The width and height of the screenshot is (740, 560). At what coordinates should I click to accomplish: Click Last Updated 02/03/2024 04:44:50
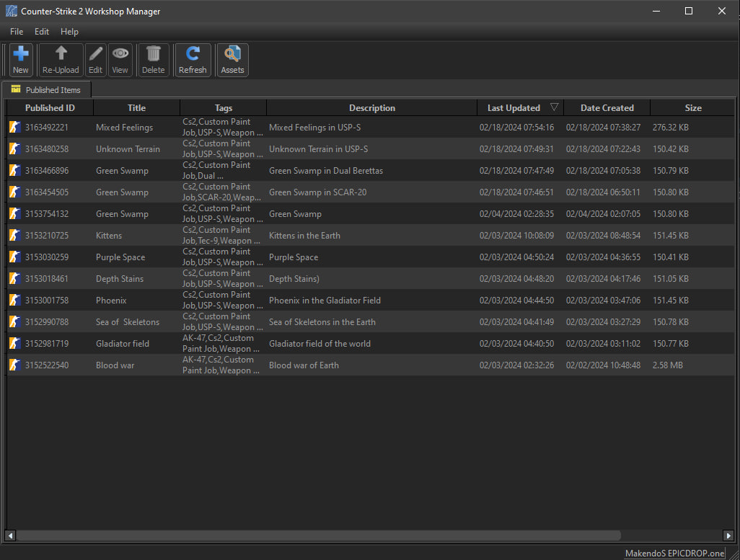tap(516, 301)
